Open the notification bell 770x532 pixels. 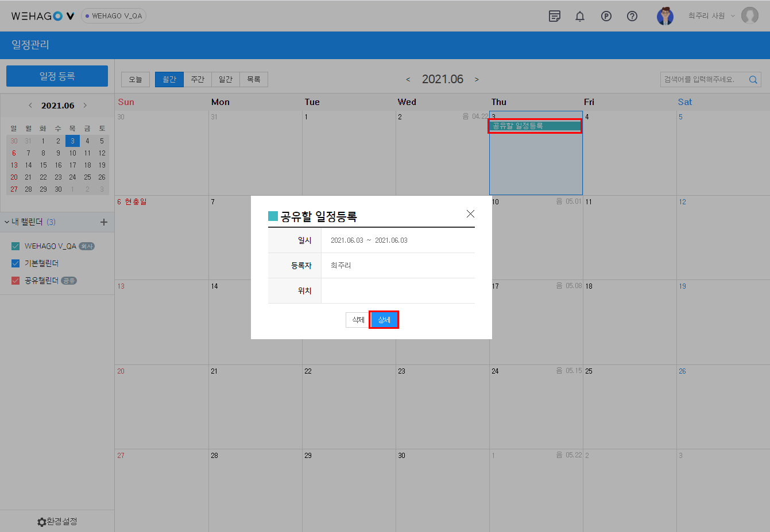[x=580, y=16]
